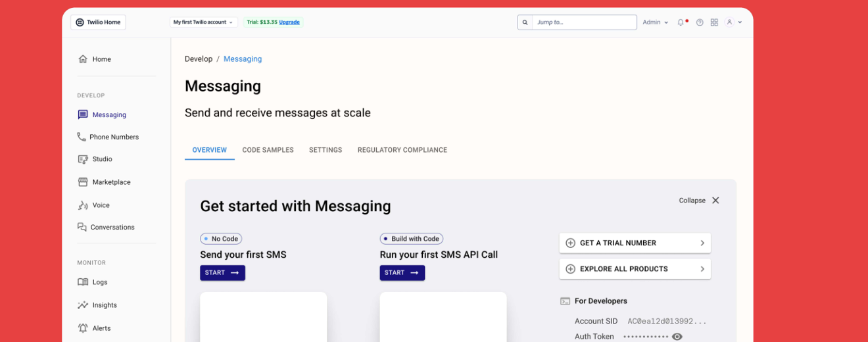Viewport: 868px width, 342px height.
Task: Open Conversations in sidebar
Action: [113, 227]
